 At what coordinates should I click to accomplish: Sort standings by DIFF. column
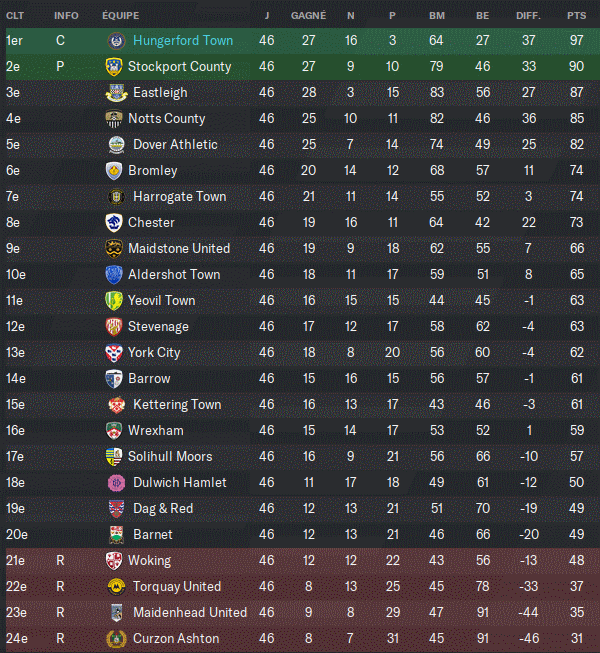527,16
